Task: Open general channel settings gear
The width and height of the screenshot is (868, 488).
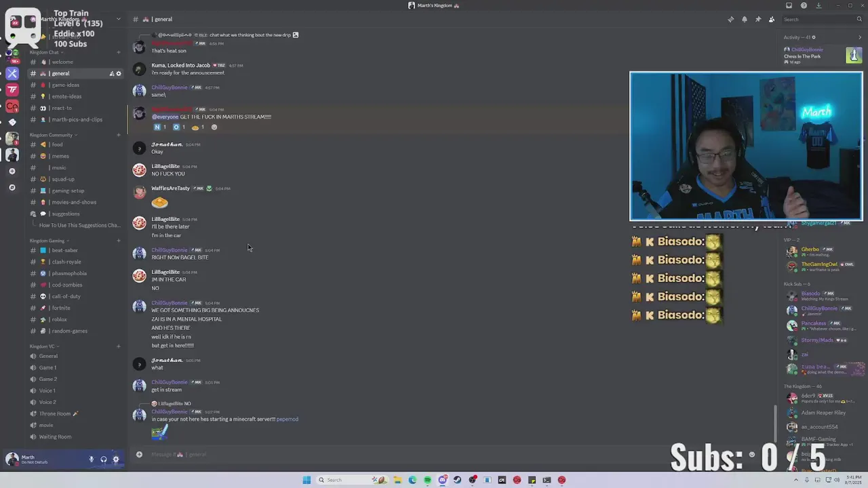Action: (x=119, y=73)
